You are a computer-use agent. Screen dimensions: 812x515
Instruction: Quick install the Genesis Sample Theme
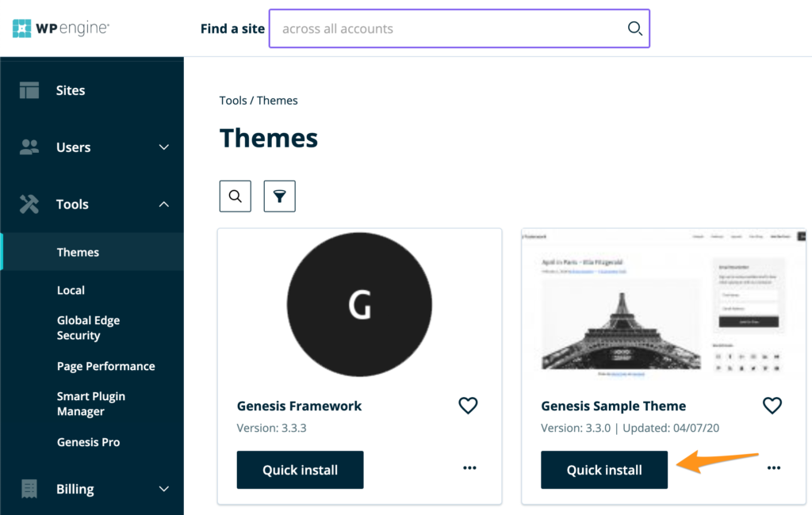tap(603, 470)
